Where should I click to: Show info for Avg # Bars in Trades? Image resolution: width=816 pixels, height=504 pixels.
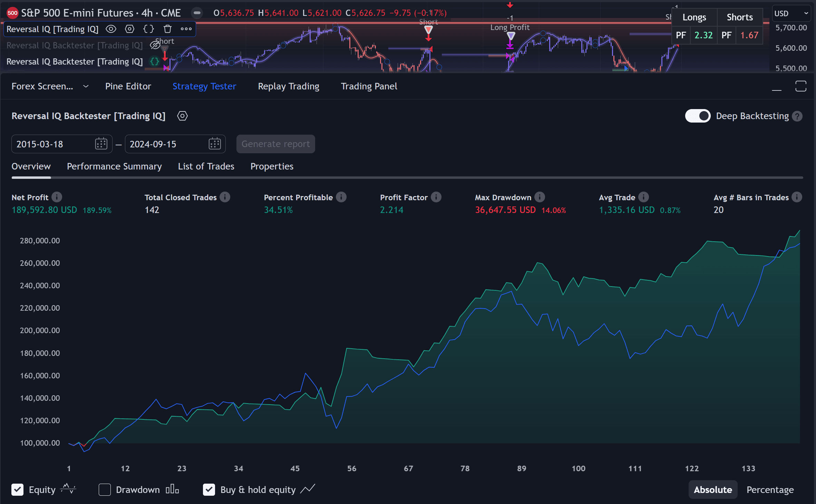pyautogui.click(x=797, y=197)
